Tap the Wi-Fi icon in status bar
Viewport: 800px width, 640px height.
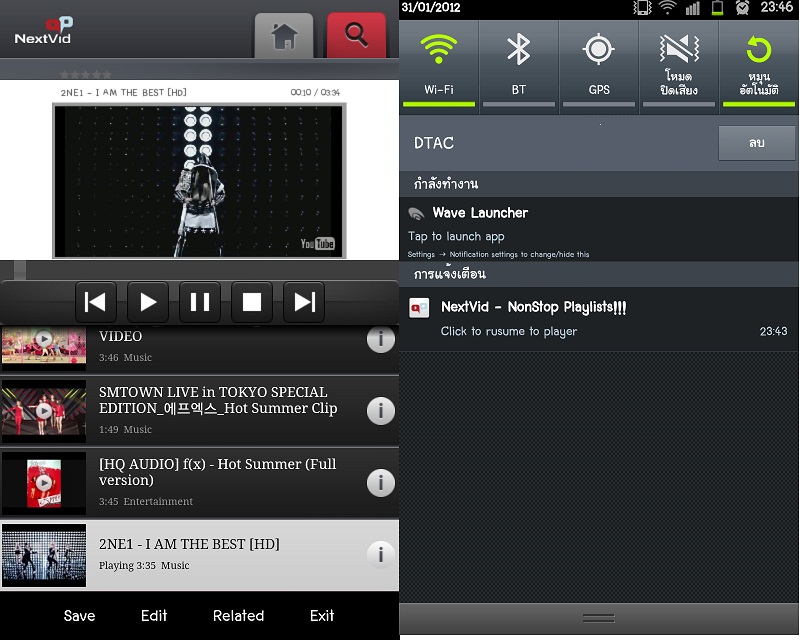click(x=667, y=7)
